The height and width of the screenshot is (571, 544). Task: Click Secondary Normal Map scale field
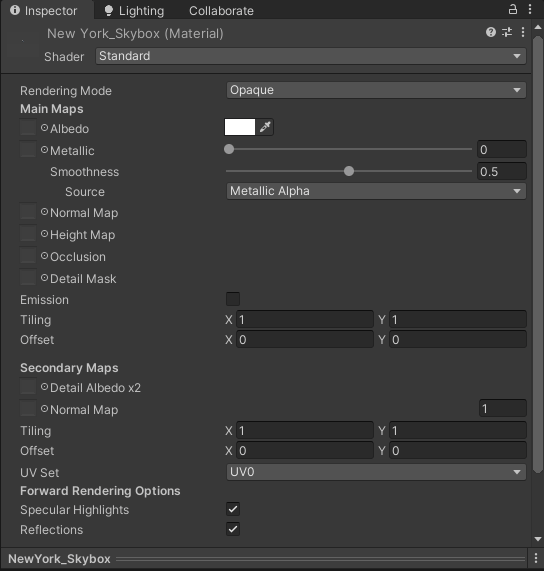tap(502, 408)
